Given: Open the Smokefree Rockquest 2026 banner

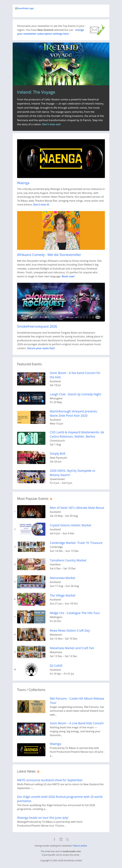Looking at the screenshot, I should click(x=61, y=302).
